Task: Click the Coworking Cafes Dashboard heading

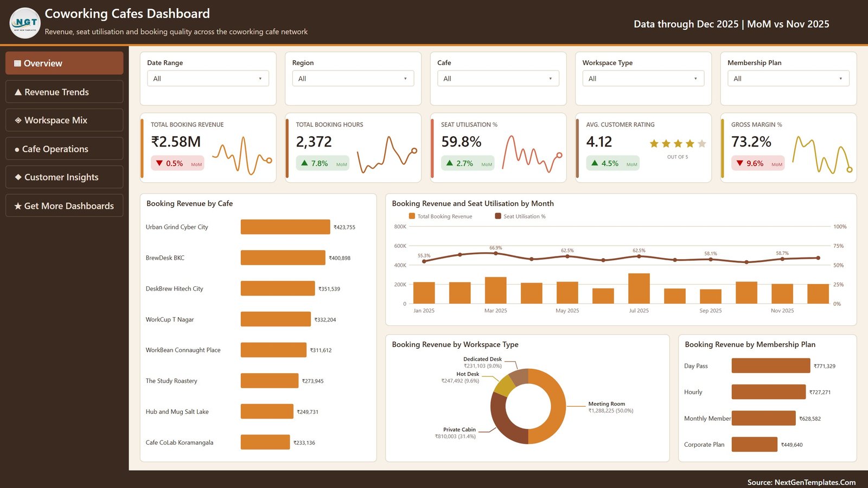Action: pos(127,14)
